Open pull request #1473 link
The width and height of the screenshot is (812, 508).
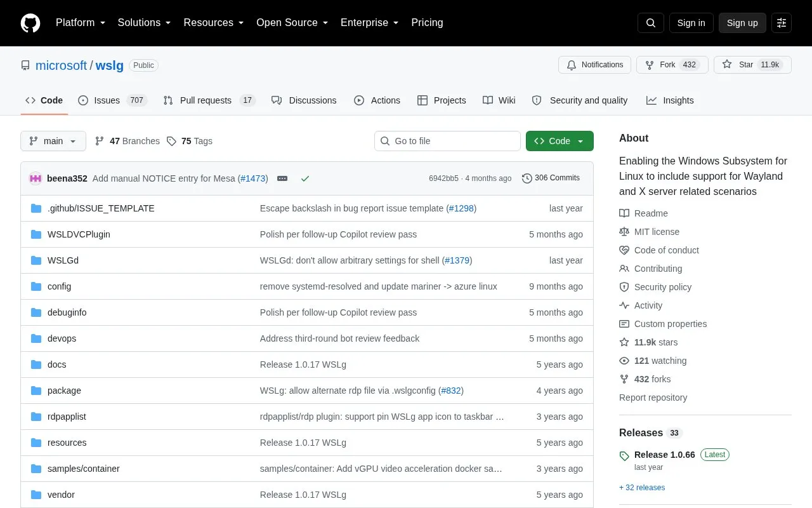point(253,178)
